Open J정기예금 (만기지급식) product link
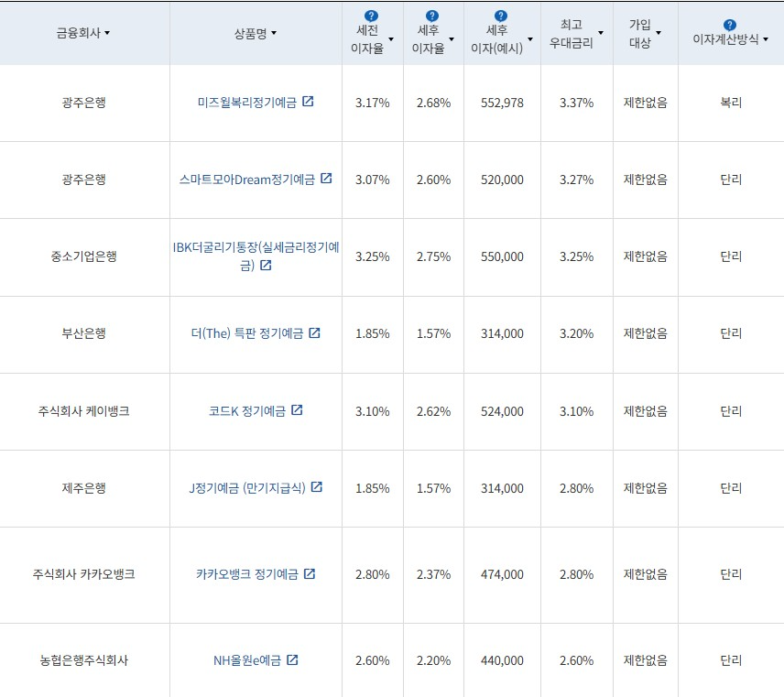784x697 pixels. tap(247, 488)
